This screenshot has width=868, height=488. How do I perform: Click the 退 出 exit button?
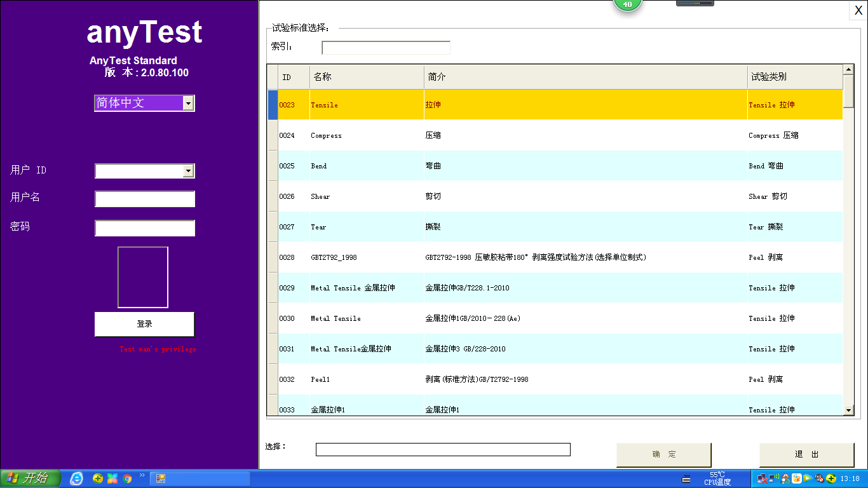(807, 454)
